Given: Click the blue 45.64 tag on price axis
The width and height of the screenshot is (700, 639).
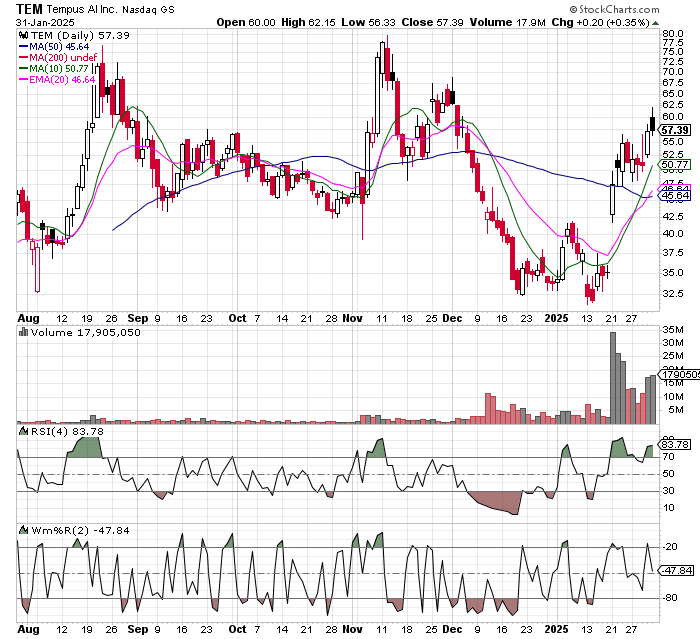Looking at the screenshot, I should click(x=675, y=196).
